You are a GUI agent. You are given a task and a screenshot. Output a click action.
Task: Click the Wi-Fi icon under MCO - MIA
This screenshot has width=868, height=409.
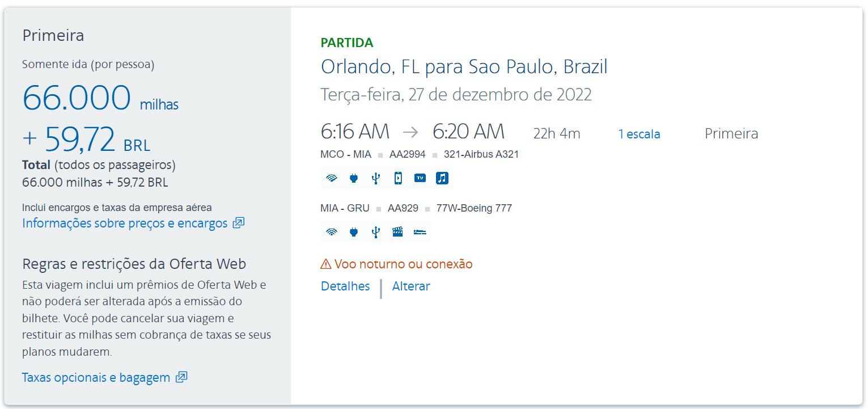point(332,178)
